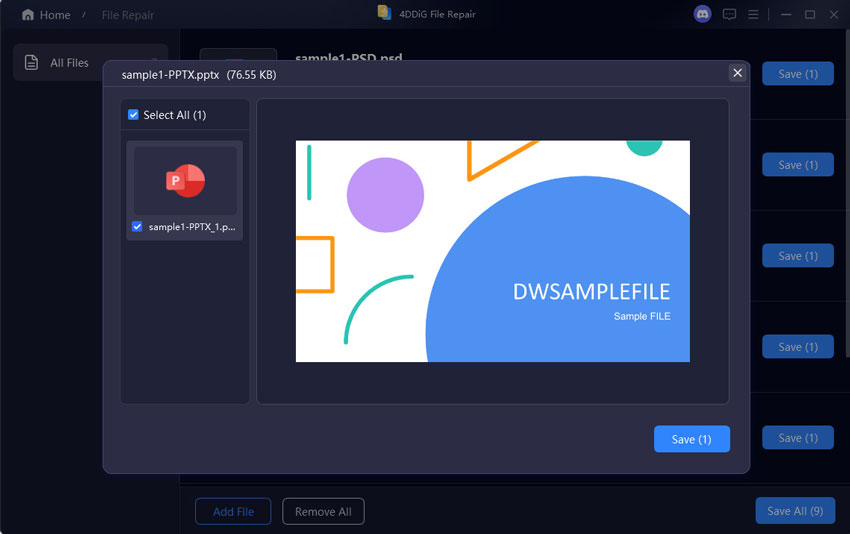Click last Save (1) in background list

click(798, 438)
